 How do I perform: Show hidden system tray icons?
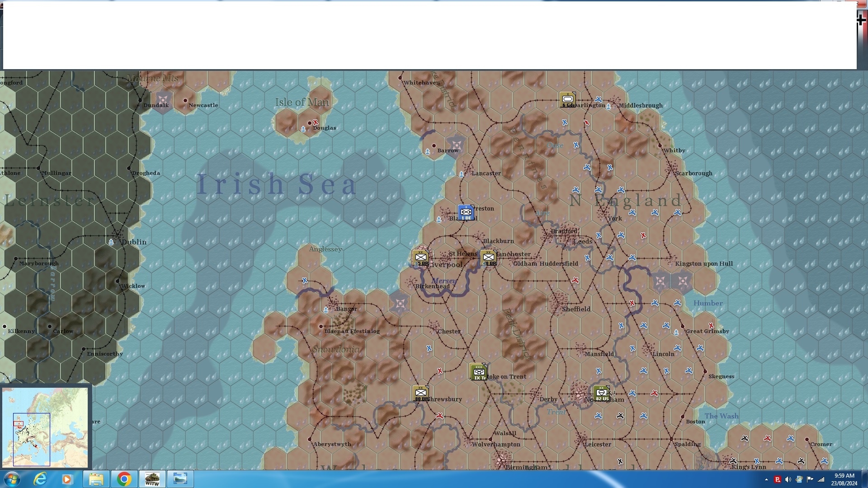click(x=766, y=479)
